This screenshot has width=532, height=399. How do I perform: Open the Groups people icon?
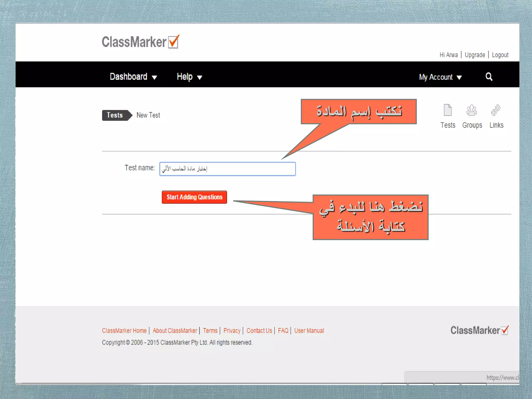pos(472,111)
